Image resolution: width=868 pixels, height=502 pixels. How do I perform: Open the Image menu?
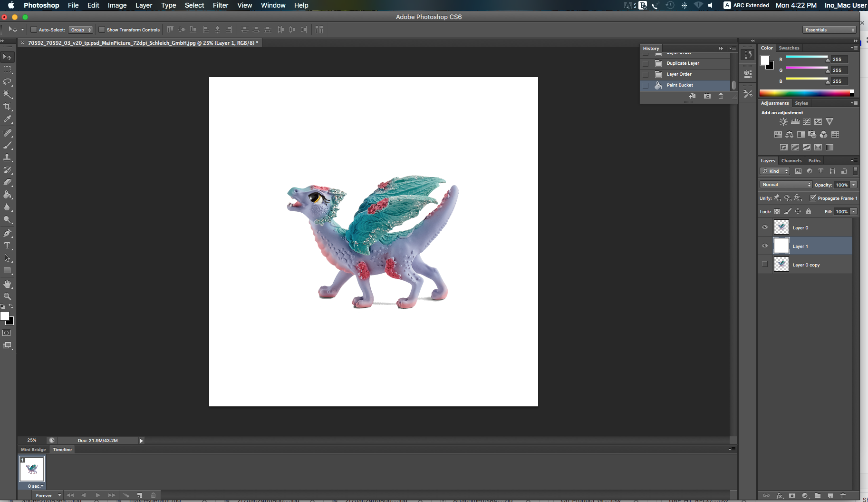click(117, 5)
